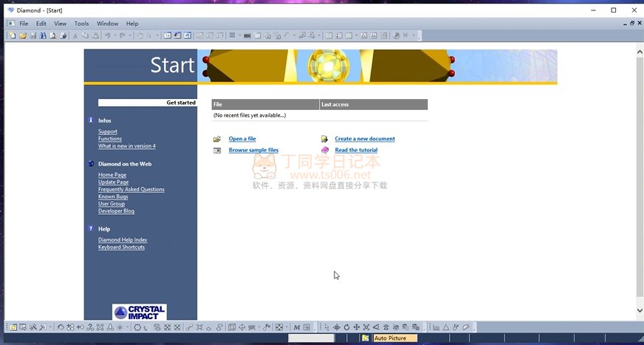Click the Crystal Impact logo
Screen dimensions: 644x345
point(140,312)
